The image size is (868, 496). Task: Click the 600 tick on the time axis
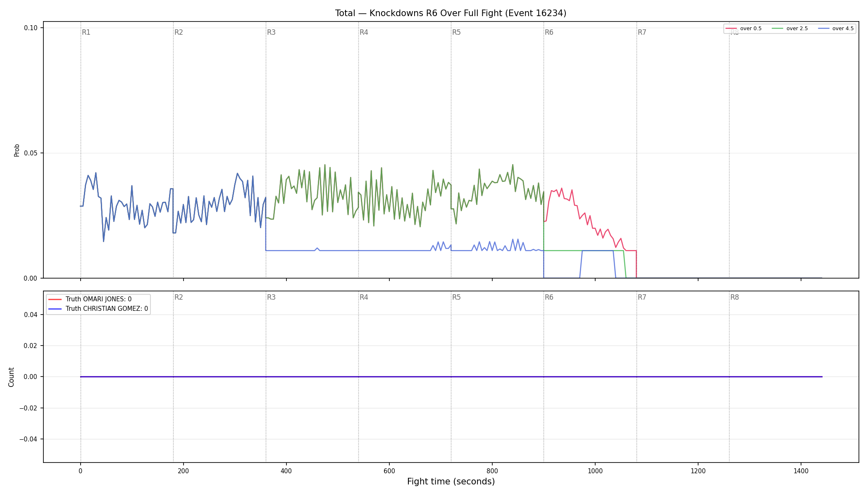pos(389,471)
